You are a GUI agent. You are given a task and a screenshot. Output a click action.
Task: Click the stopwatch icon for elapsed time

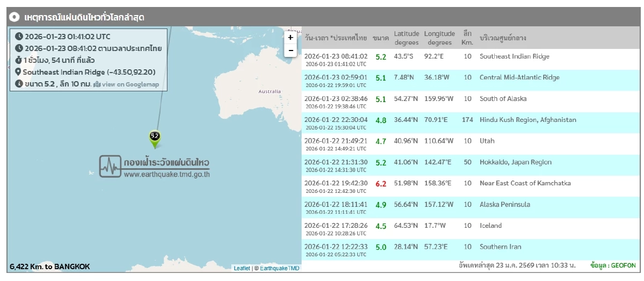(19, 60)
